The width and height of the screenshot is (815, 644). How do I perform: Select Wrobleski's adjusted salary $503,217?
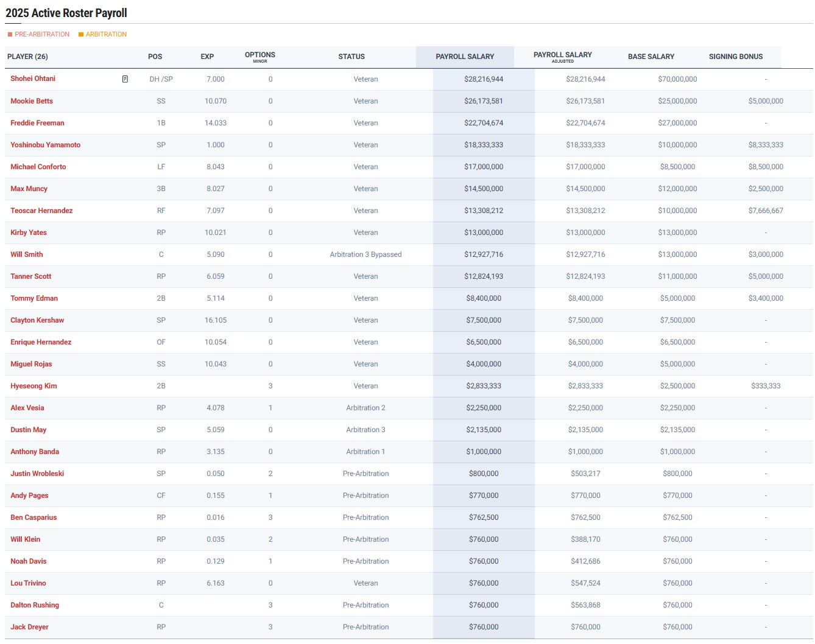coord(585,474)
